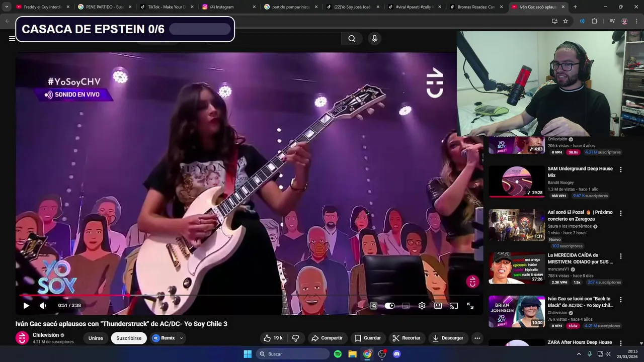Screen dimensions: 644x362
Task: Show hidden system tray icons
Action: tap(579, 354)
